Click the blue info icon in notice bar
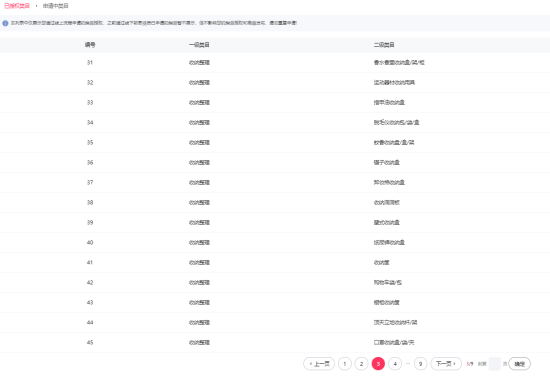Viewport: 550px width, 378px height. (x=5, y=23)
